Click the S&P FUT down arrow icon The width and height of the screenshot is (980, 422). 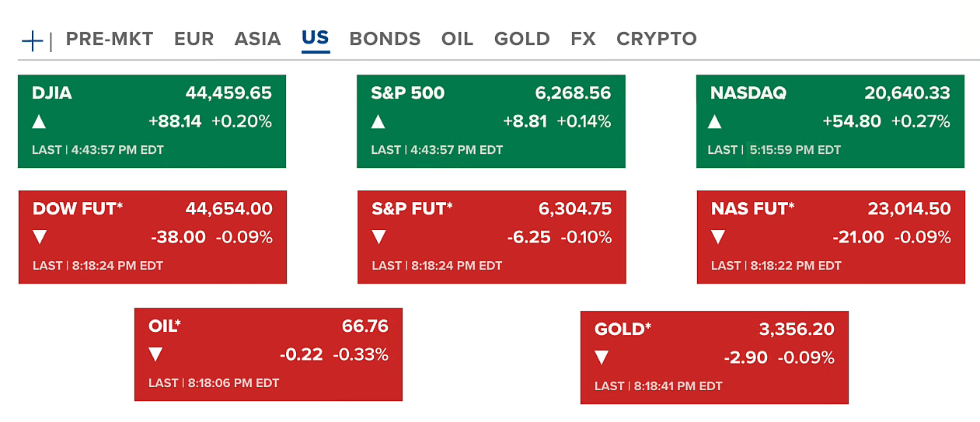[378, 237]
